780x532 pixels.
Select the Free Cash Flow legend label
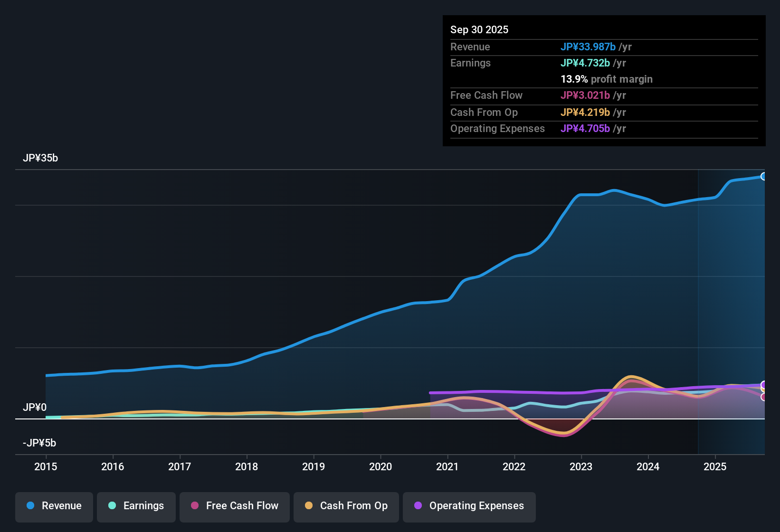coord(242,506)
